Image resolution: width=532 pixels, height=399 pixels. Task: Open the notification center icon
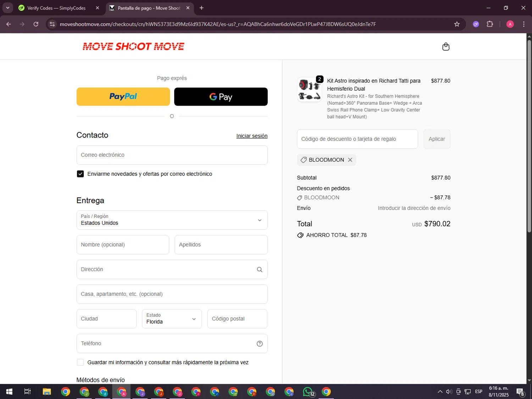520,392
